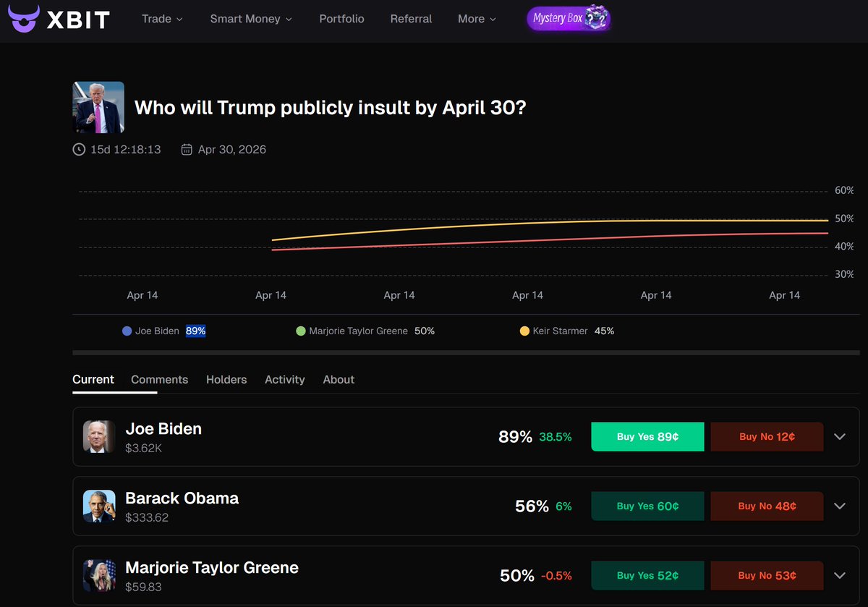Click Joe Biden's avatar photo
Viewport: 868px width, 607px height.
(x=99, y=436)
